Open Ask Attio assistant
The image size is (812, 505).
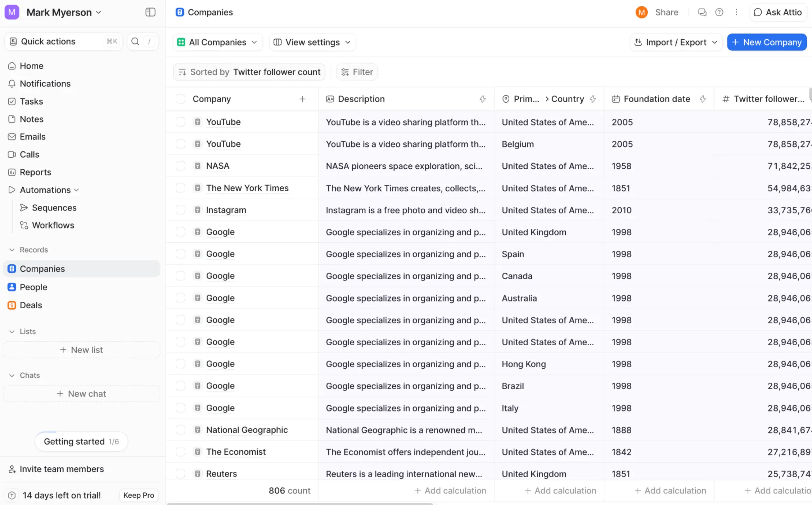coord(778,12)
